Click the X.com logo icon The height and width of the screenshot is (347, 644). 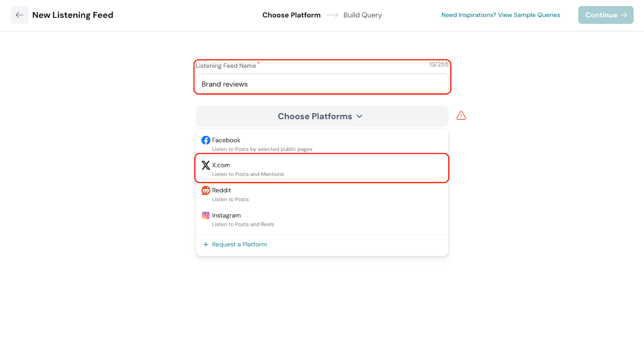(x=206, y=165)
